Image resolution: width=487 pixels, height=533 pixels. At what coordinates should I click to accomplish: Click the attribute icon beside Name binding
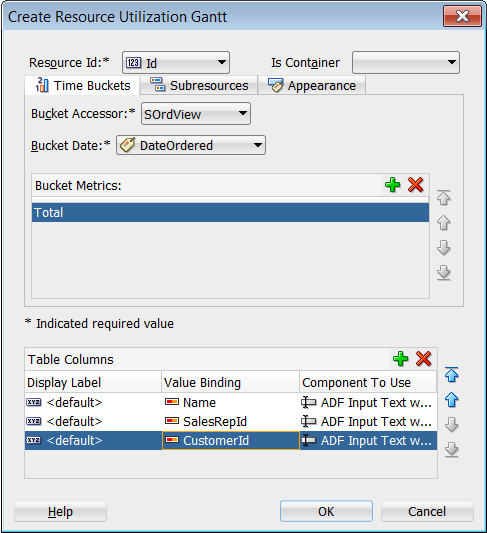click(x=172, y=402)
